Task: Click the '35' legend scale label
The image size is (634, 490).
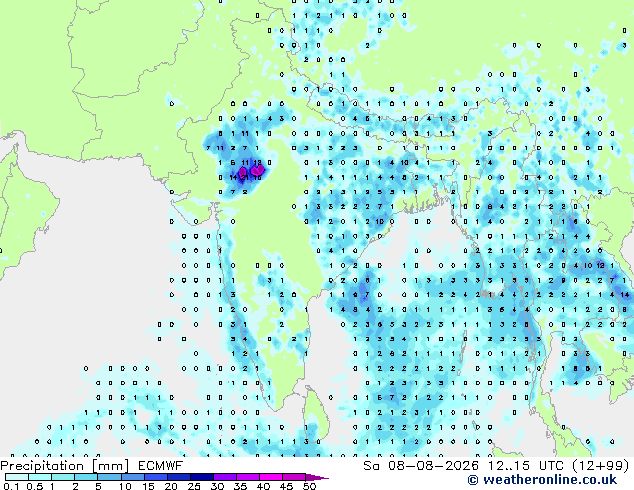Action: pos(240,486)
